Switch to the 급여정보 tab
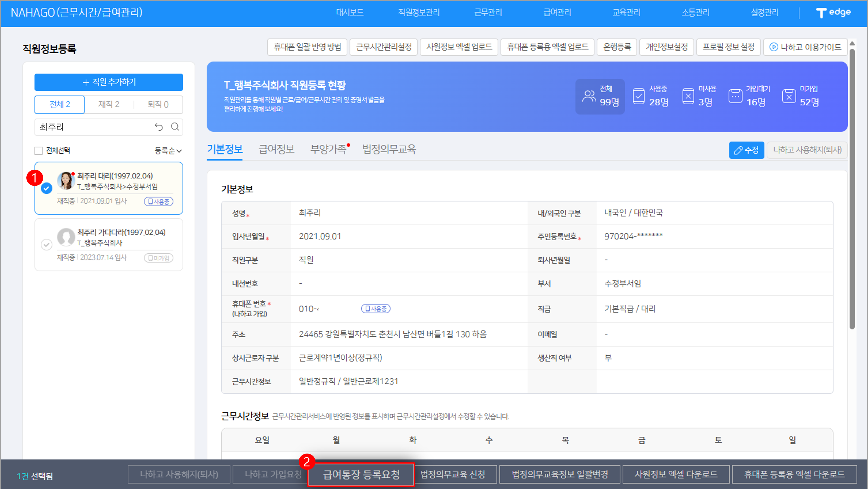Image resolution: width=868 pixels, height=489 pixels. pos(276,149)
